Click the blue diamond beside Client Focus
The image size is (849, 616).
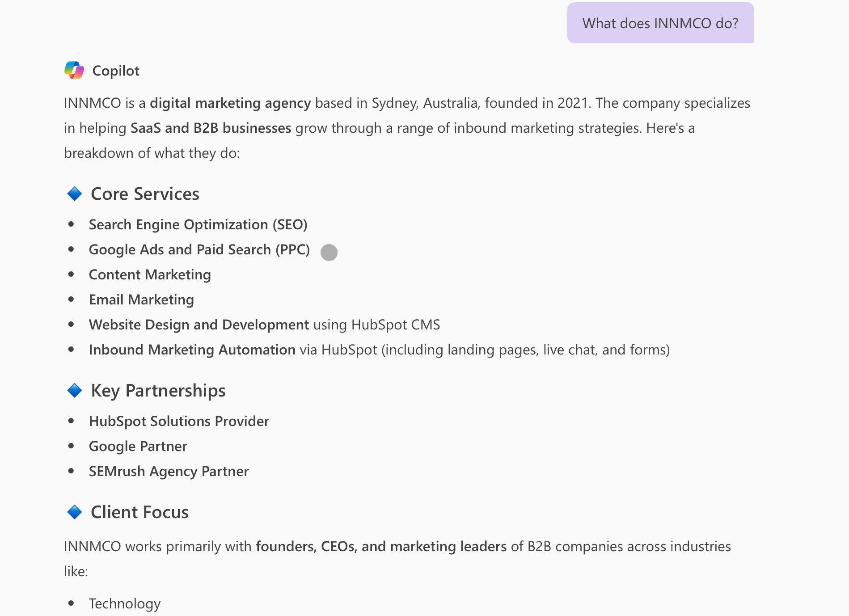coord(75,512)
